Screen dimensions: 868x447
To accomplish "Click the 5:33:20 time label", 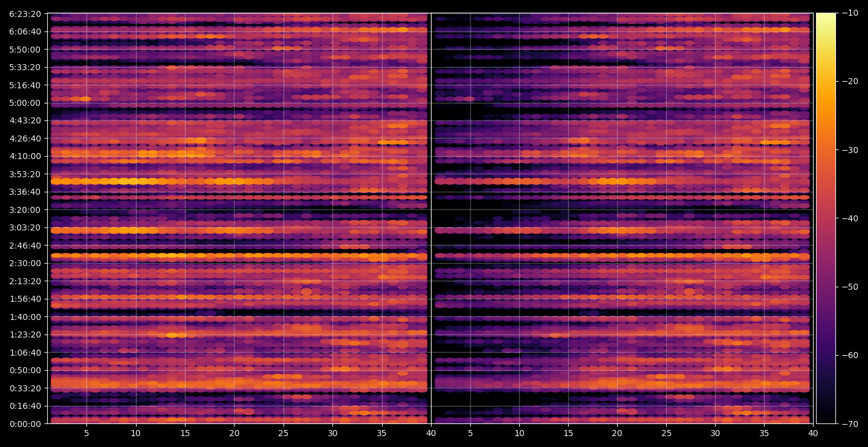I will tap(25, 67).
